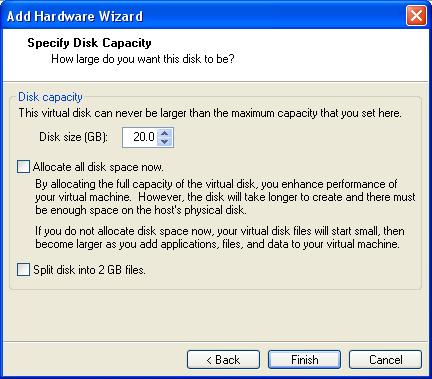432x379 pixels.
Task: Click the 'Specify Disk Capacity' heading
Action: pyautogui.click(x=89, y=43)
